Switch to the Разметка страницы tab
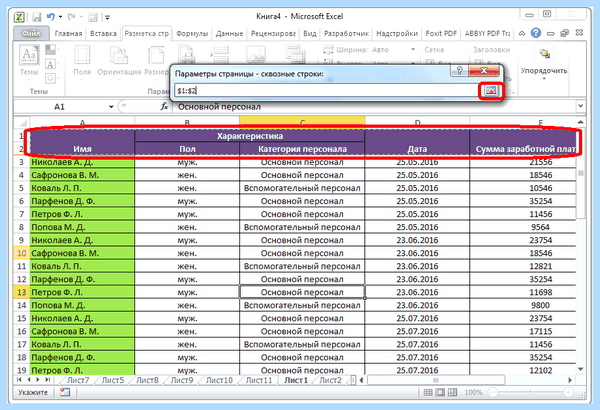The image size is (600, 410). click(x=147, y=34)
